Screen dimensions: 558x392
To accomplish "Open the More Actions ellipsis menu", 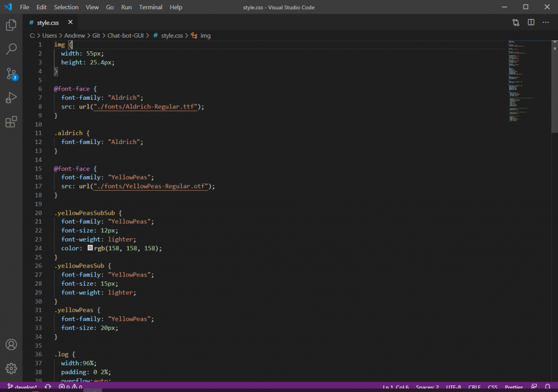I will pyautogui.click(x=546, y=22).
